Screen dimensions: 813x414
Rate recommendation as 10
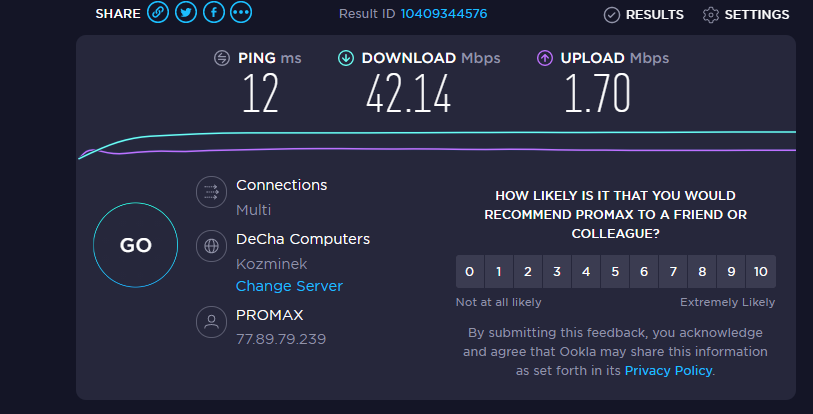[761, 271]
